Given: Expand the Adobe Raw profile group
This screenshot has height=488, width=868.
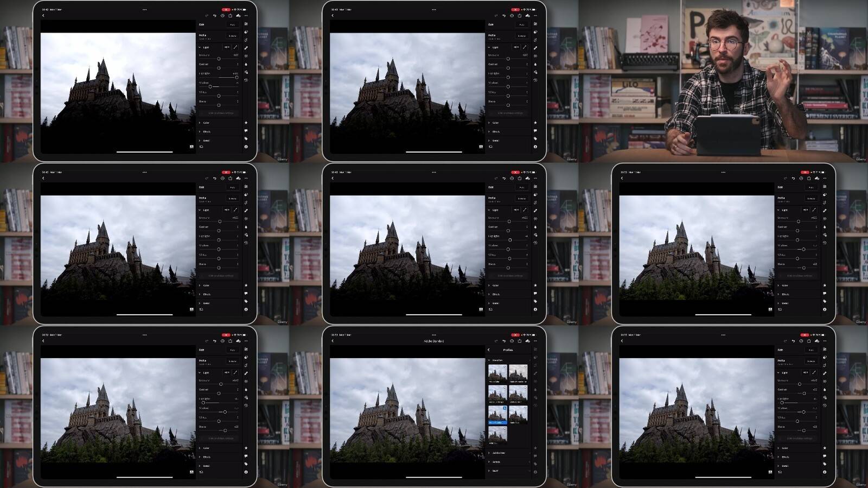Looking at the screenshot, I should pyautogui.click(x=489, y=453).
